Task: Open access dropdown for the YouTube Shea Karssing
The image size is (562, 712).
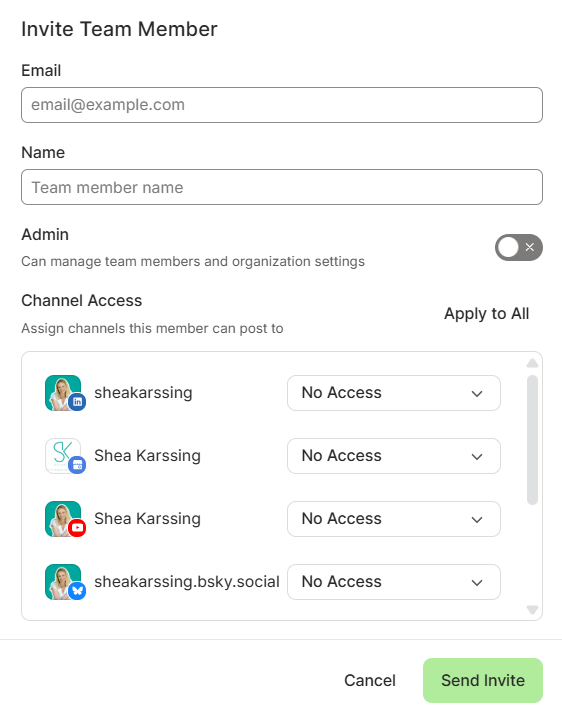Action: [394, 519]
